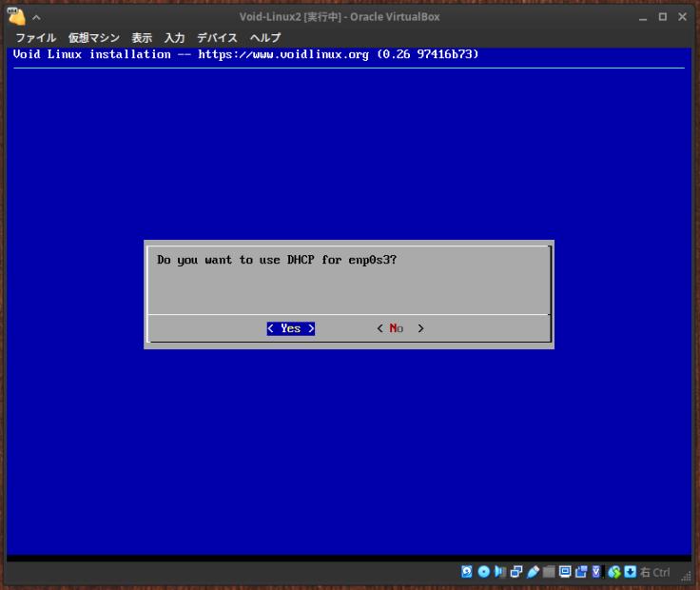Click the USB devices icon

coord(533,572)
